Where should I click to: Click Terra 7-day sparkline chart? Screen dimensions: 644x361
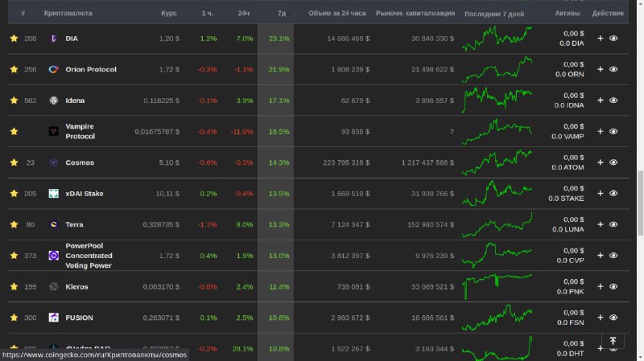[x=497, y=224]
